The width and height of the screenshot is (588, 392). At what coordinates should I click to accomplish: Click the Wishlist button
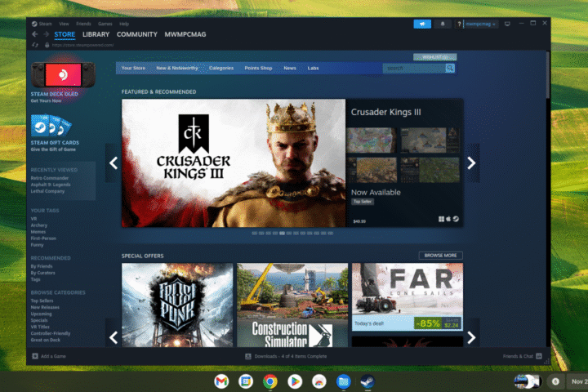[x=435, y=57]
